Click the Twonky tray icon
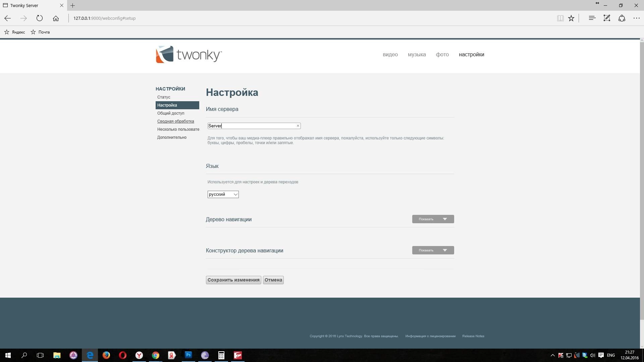The height and width of the screenshot is (362, 644). point(577,355)
